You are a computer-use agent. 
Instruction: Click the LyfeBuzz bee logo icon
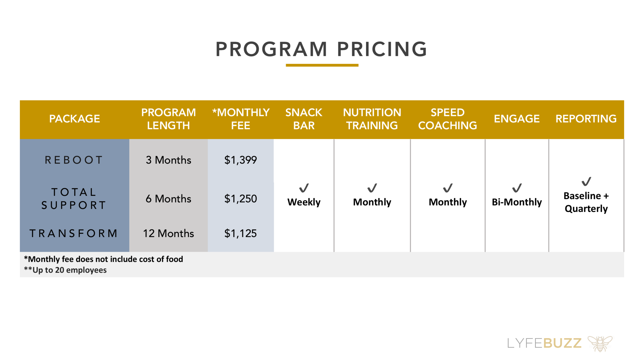click(600, 344)
